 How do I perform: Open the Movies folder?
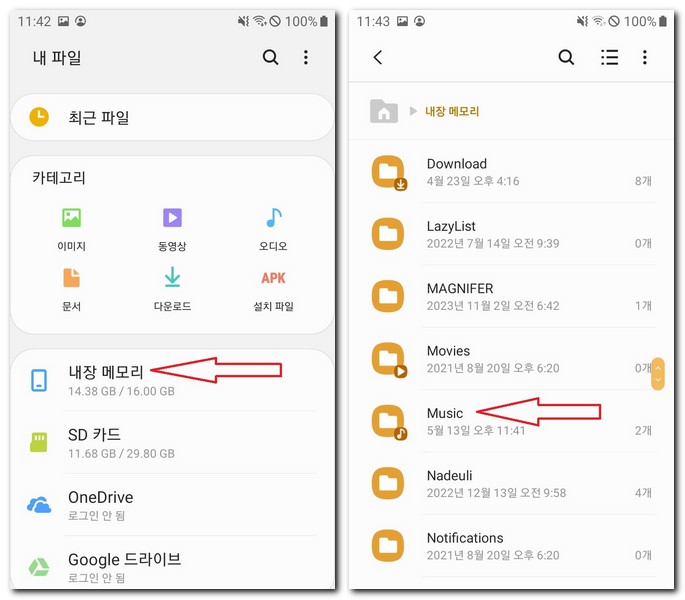511,359
